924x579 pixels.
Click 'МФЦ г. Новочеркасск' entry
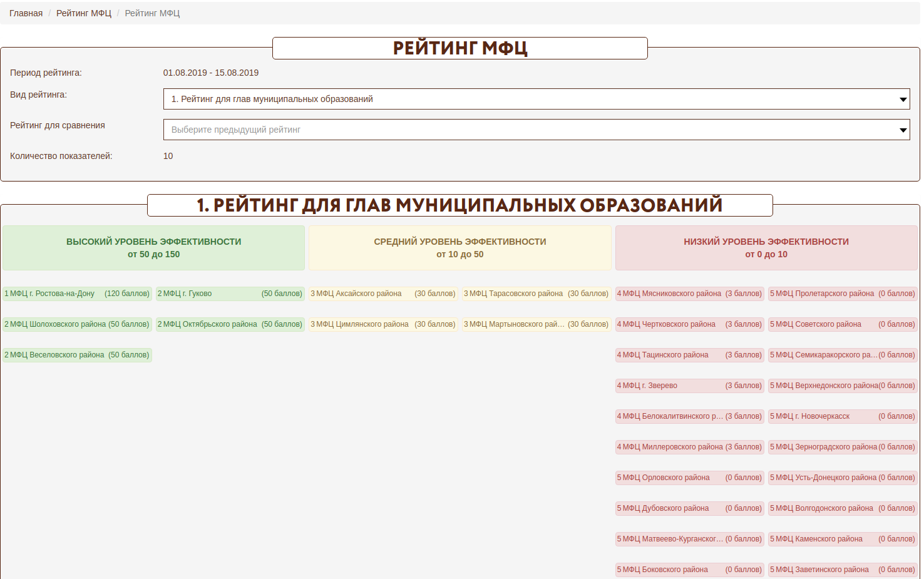pos(842,416)
